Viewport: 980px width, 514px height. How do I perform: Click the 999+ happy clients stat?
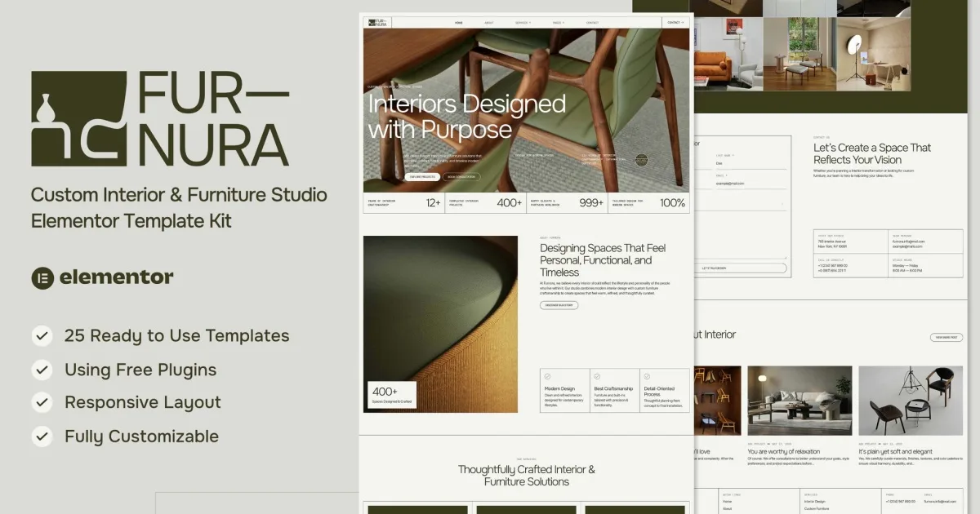click(567, 202)
